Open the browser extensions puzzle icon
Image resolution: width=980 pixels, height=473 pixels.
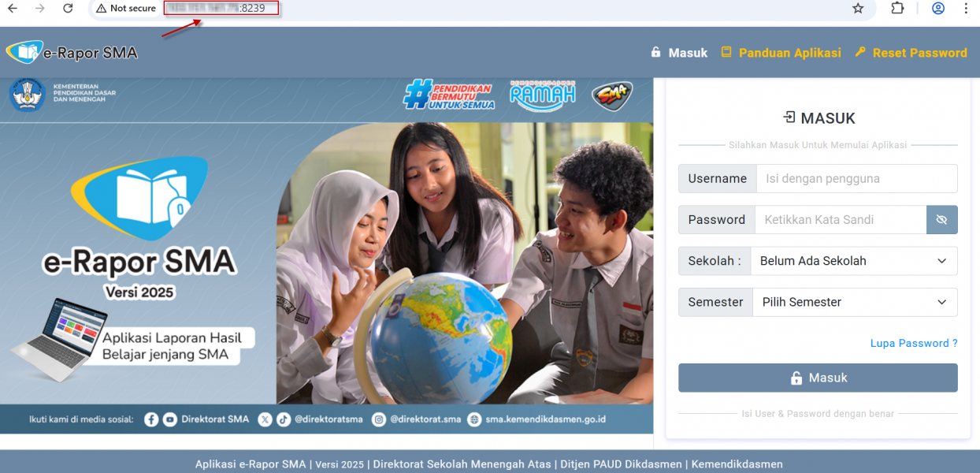[897, 9]
